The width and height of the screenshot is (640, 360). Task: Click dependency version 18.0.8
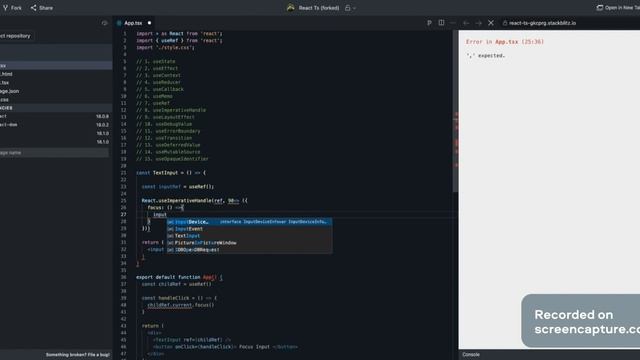(x=102, y=116)
